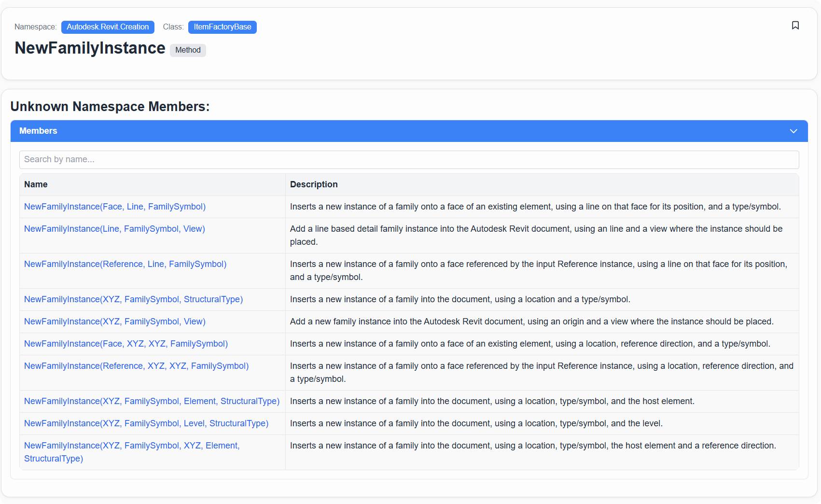Bookmark this page with the bookmark icon
The height and width of the screenshot is (504, 821).
tap(795, 25)
